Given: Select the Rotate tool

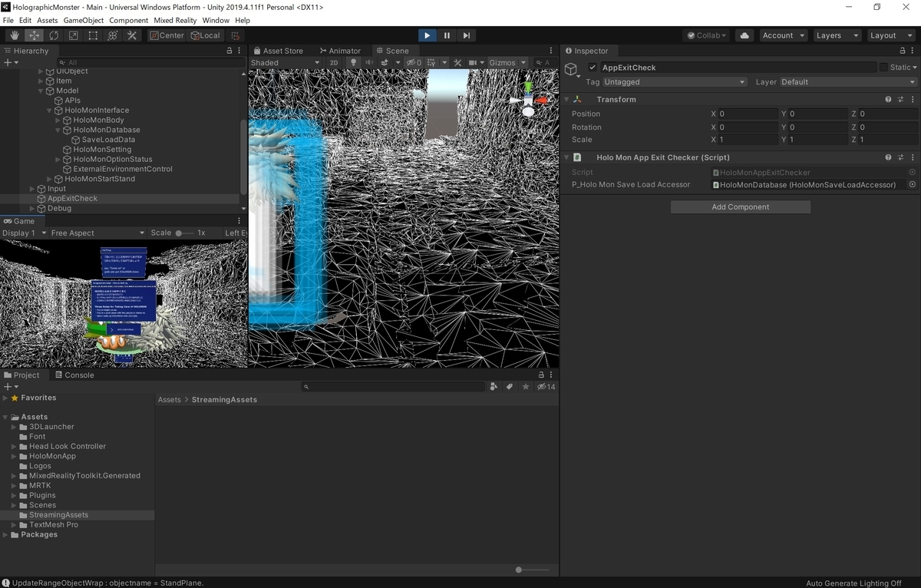Looking at the screenshot, I should [x=54, y=35].
